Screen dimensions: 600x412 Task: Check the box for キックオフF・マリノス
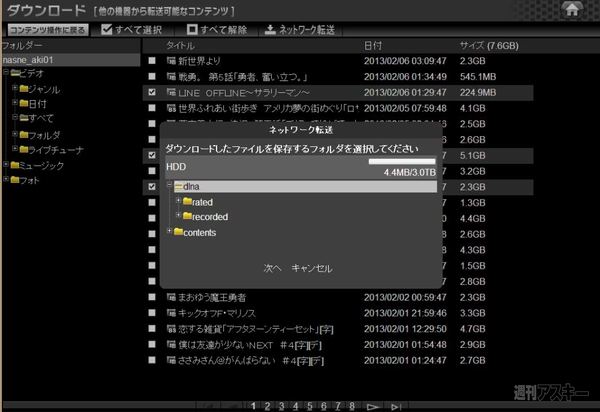(152, 313)
